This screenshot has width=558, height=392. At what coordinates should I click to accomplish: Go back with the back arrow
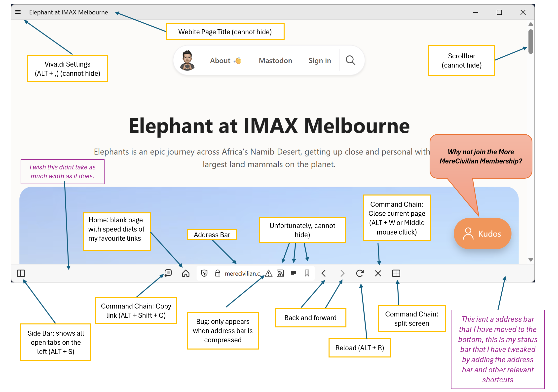click(x=324, y=273)
